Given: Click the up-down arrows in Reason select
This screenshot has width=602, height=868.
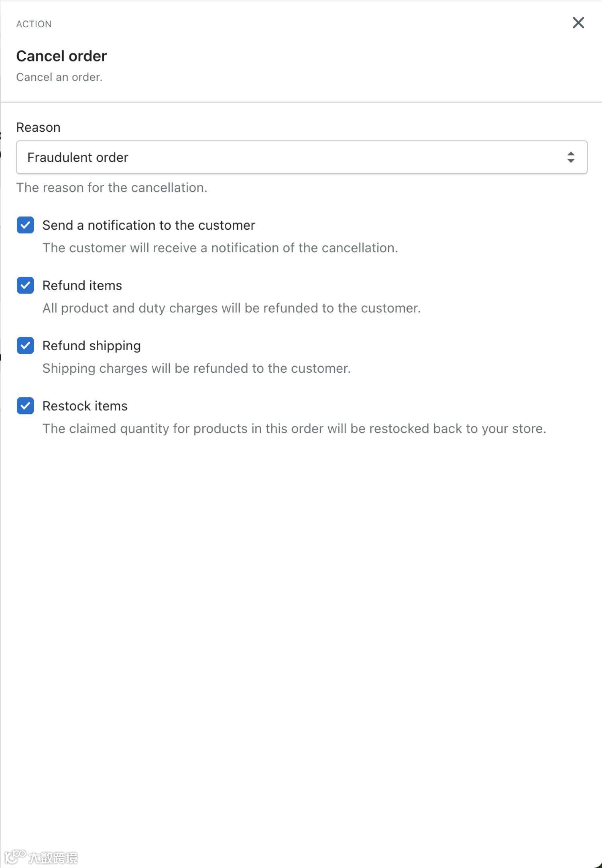Looking at the screenshot, I should (x=571, y=157).
